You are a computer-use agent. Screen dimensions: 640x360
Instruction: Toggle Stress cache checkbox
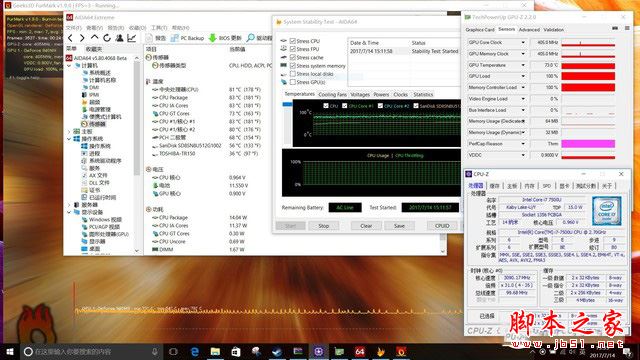coord(293,57)
